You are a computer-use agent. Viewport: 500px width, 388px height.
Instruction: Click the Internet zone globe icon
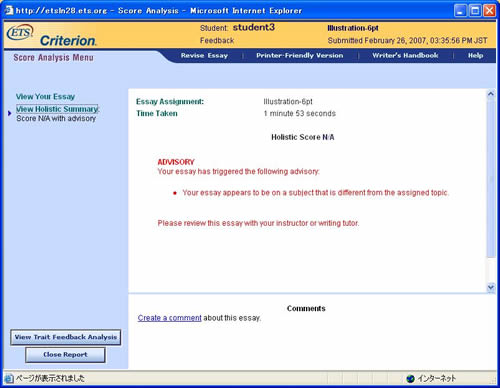[411, 378]
